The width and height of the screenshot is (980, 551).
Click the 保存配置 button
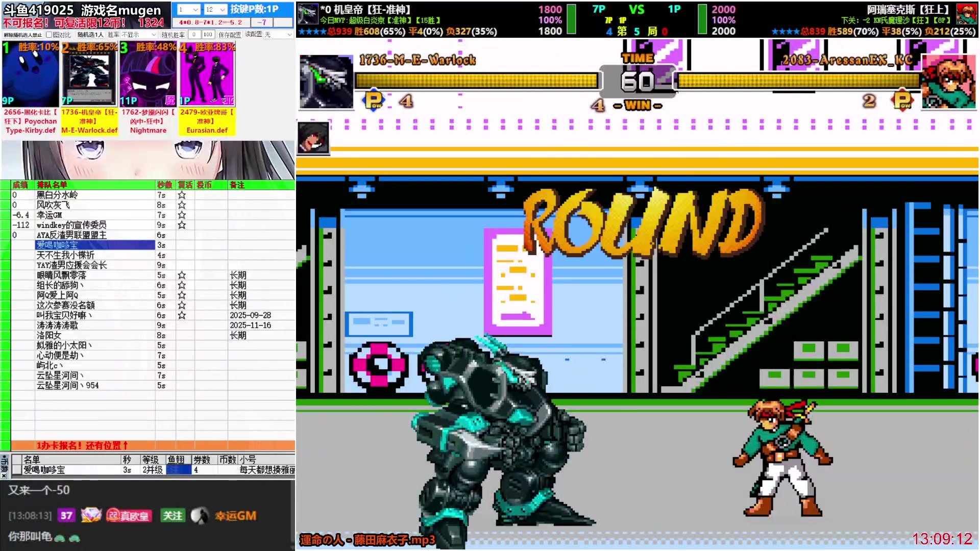tap(230, 35)
